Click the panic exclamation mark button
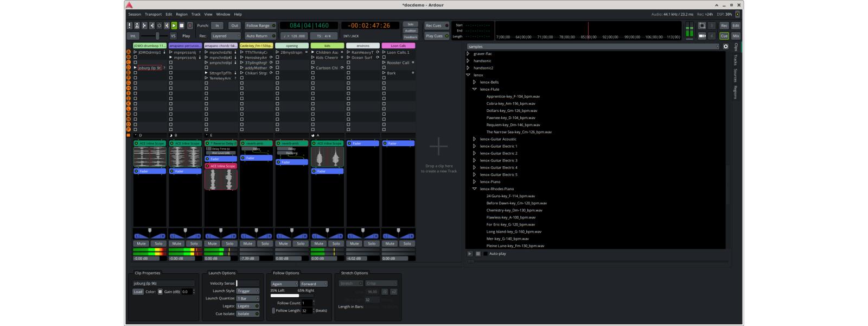868x326 pixels. click(130, 26)
